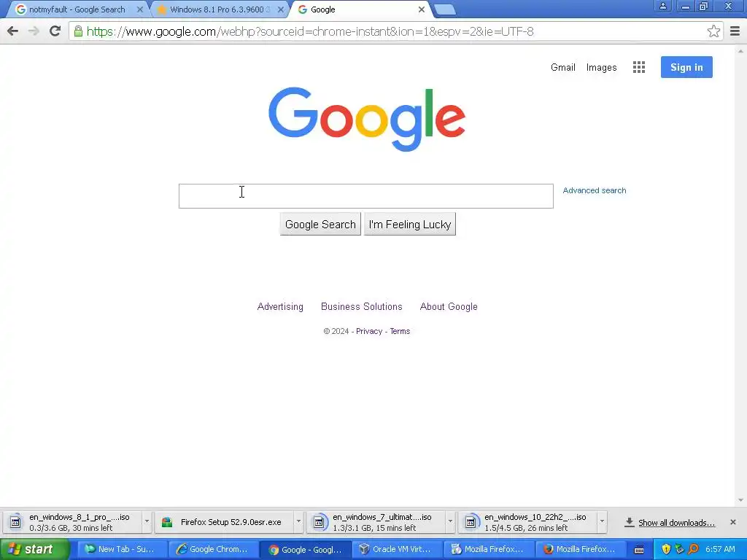Viewport: 747px width, 560px height.
Task: Switch to Google Chrom... Internet Explorer taskbar item
Action: click(214, 550)
